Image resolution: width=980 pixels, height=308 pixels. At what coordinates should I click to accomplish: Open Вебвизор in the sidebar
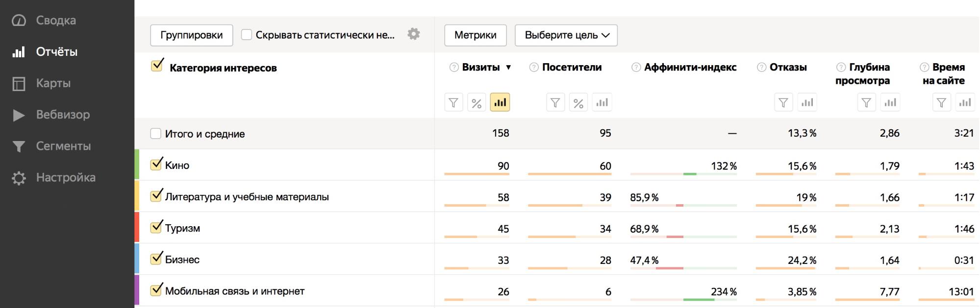click(63, 115)
